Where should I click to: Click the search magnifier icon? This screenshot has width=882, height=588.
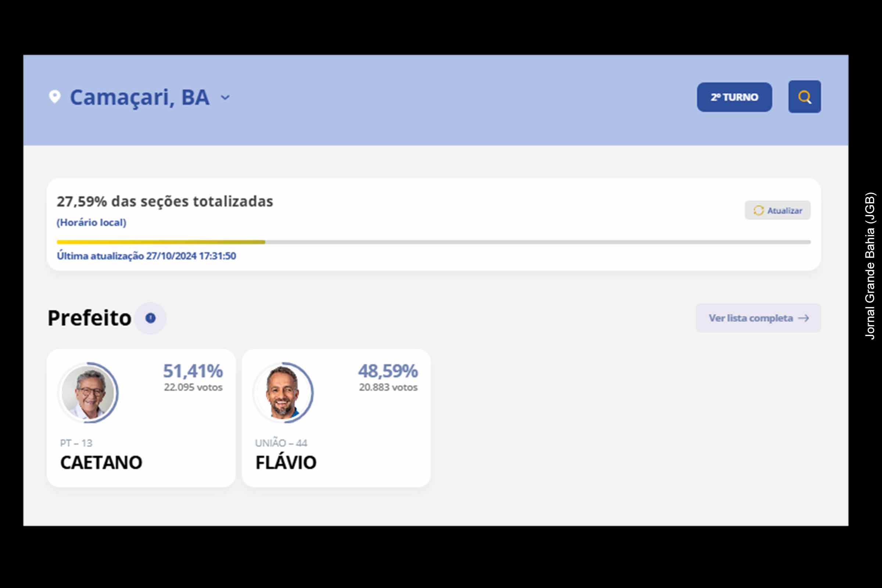[804, 97]
